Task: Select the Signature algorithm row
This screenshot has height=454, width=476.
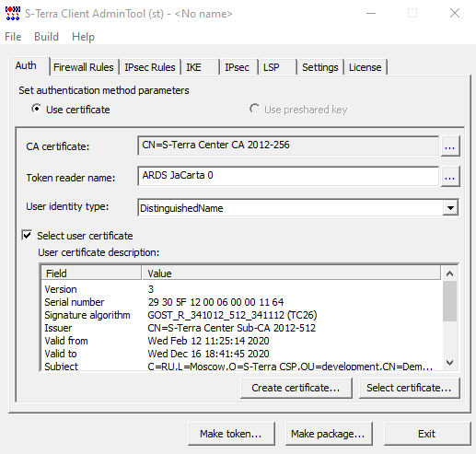Action: coord(241,315)
